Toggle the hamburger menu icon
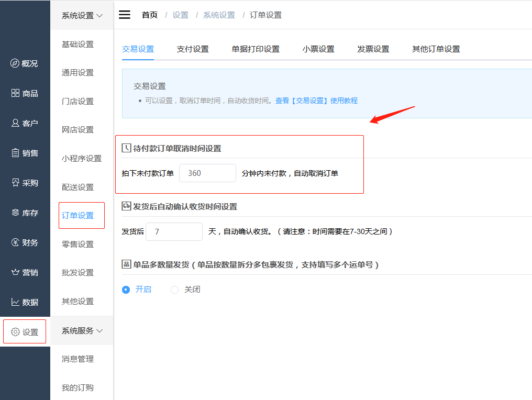The image size is (532, 400). [x=124, y=15]
